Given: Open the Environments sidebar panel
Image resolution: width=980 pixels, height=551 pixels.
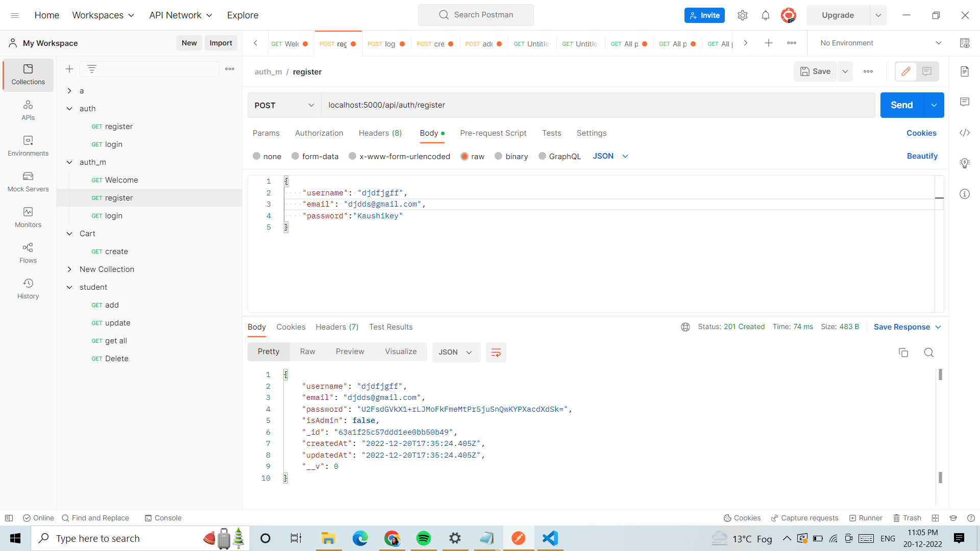Looking at the screenshot, I should [28, 146].
